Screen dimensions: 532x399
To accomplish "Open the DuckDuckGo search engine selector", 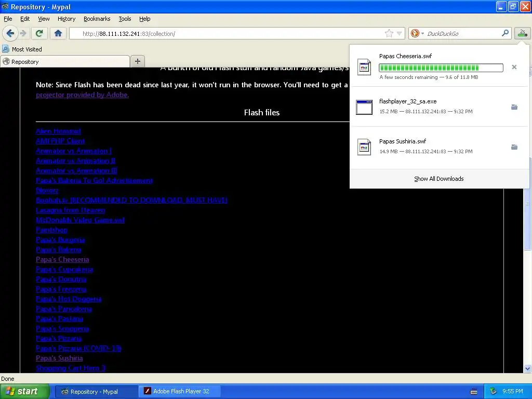I will 417,33.
